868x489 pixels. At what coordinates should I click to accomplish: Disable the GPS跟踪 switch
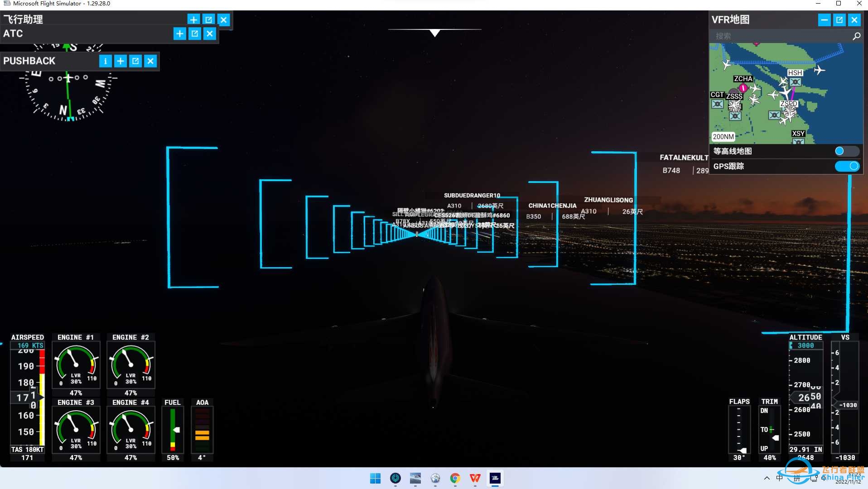pyautogui.click(x=847, y=166)
